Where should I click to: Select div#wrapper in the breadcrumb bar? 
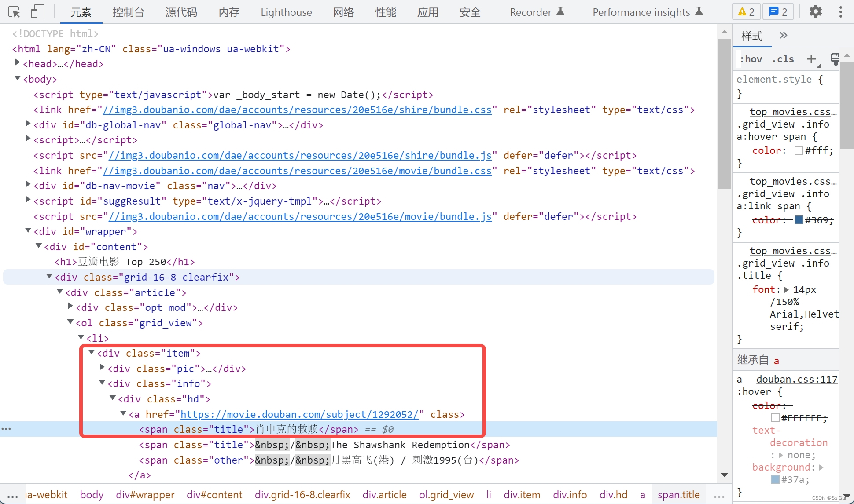click(x=145, y=495)
